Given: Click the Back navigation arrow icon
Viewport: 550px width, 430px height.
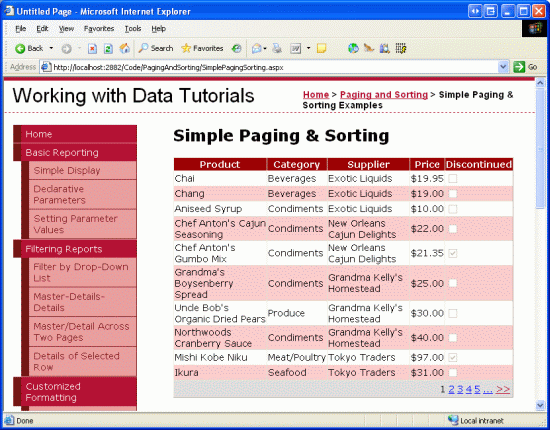Looking at the screenshot, I should coord(20,48).
